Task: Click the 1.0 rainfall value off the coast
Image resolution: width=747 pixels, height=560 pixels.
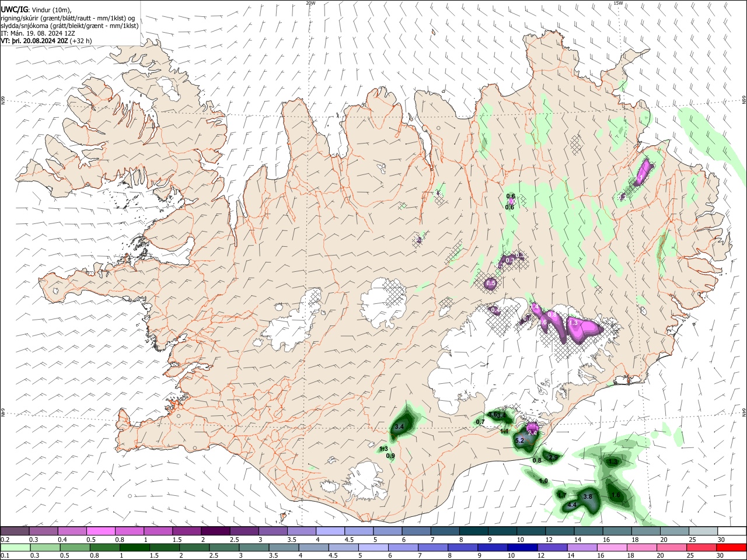Action: (x=543, y=481)
